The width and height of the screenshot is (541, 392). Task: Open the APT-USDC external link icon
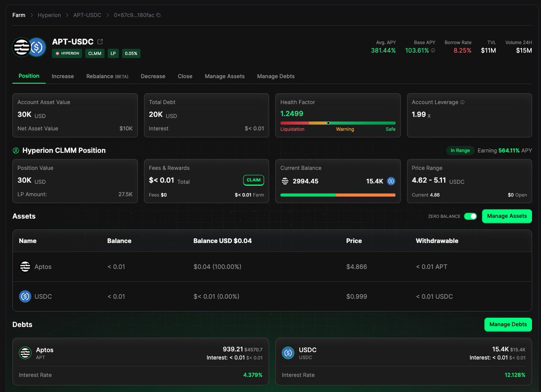tap(101, 41)
